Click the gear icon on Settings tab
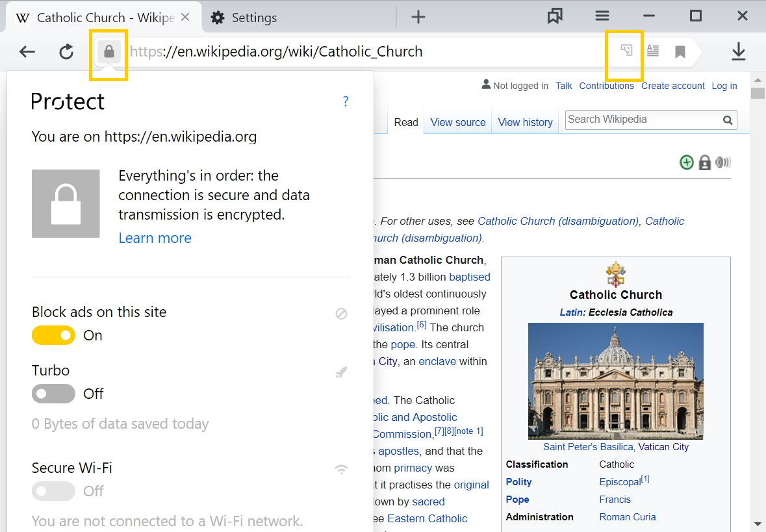Screen dimensions: 766x532 [x=218, y=18]
